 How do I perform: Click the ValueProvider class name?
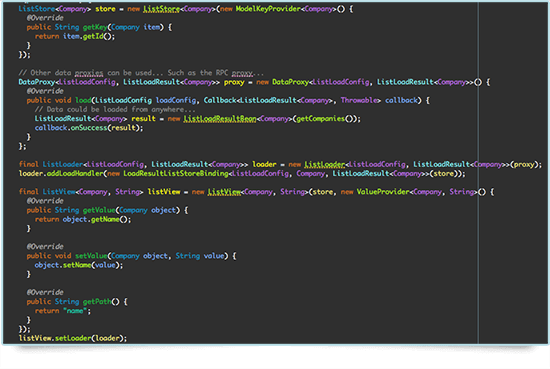pos(383,192)
